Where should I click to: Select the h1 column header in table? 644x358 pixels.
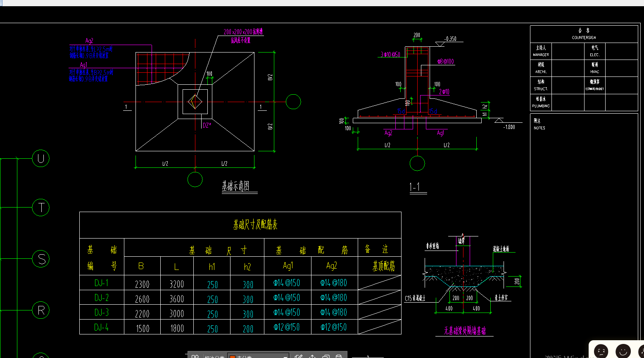tap(211, 267)
